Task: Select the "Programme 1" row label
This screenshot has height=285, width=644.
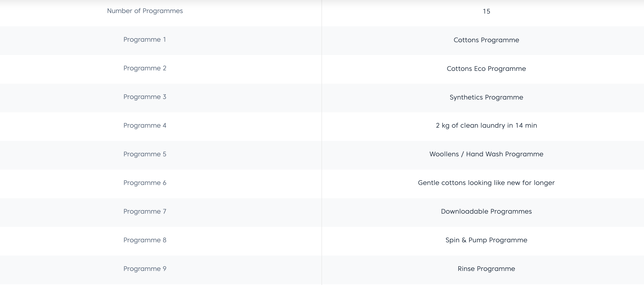Action: pos(145,40)
